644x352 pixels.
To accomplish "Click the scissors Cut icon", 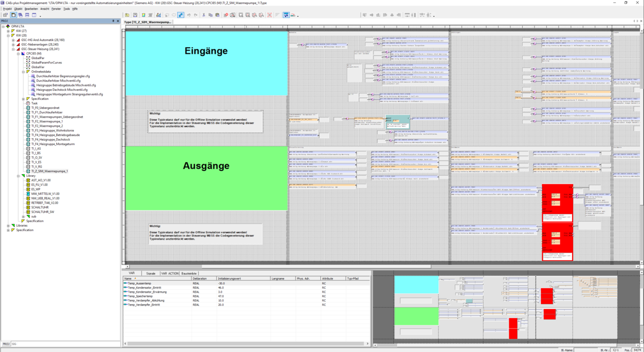I will (x=203, y=15).
